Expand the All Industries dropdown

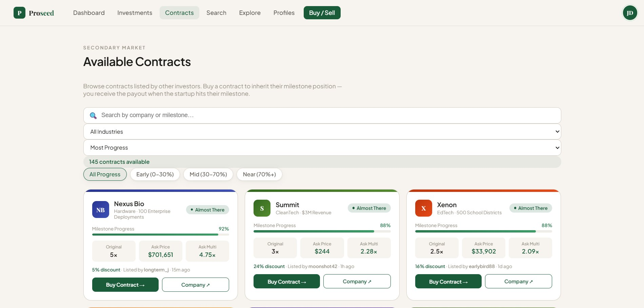tap(322, 132)
